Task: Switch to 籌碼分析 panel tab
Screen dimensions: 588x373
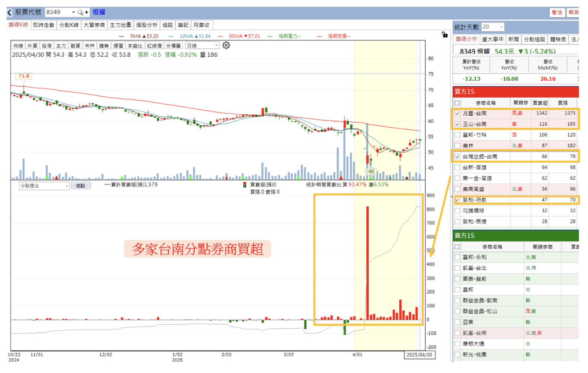Action: tap(466, 39)
